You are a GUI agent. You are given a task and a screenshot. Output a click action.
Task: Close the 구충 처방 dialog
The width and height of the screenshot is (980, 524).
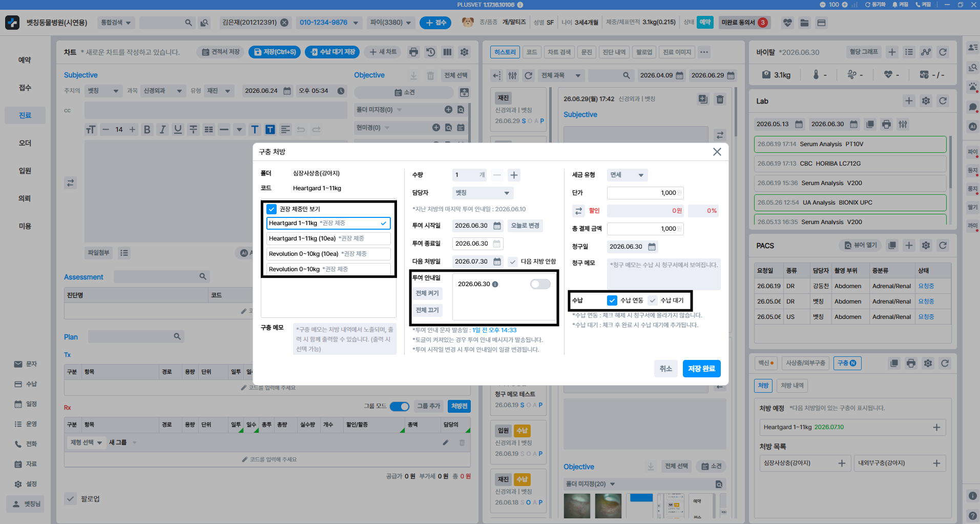pos(717,152)
